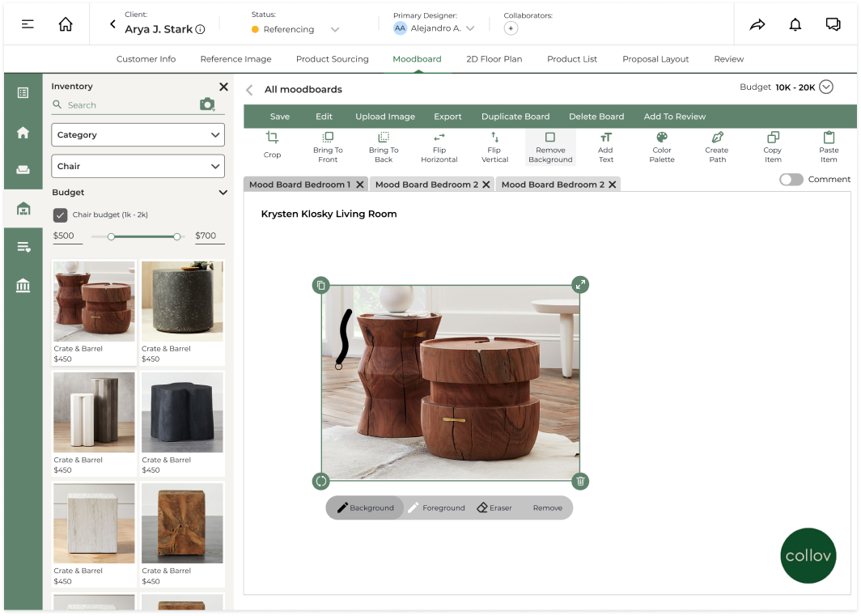Click Duplicate Board
The height and width of the screenshot is (616, 861).
tap(515, 117)
